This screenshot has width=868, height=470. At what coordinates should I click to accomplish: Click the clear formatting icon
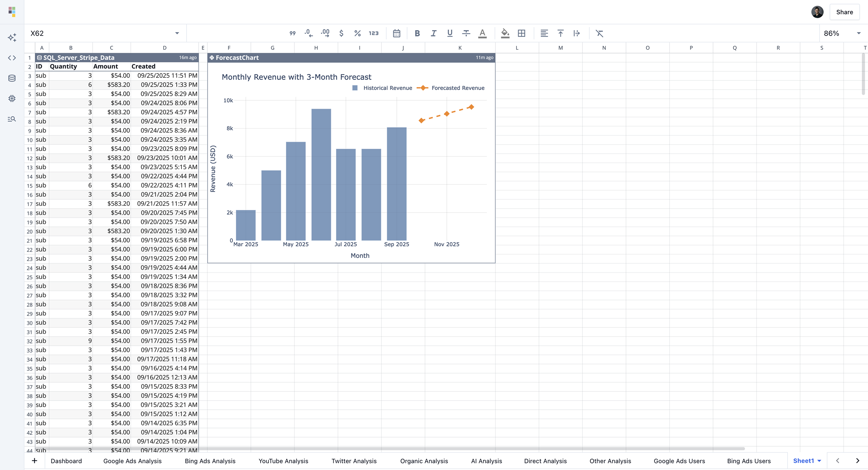[599, 33]
